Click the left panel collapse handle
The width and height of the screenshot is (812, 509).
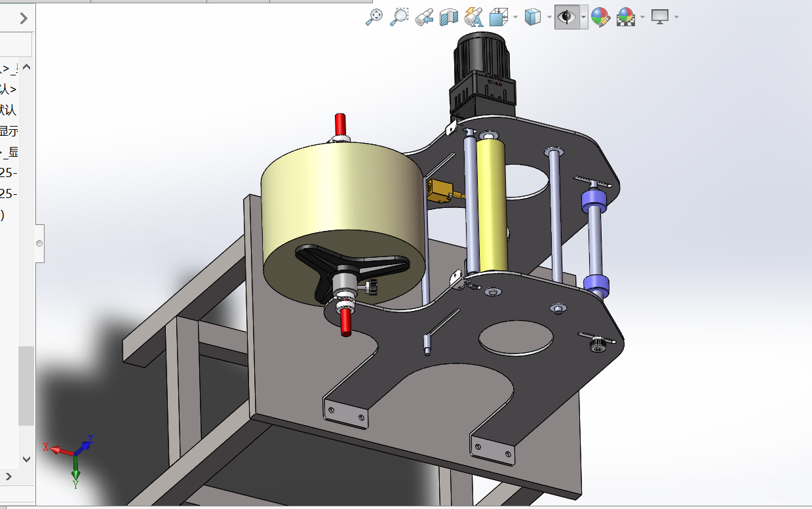(39, 243)
